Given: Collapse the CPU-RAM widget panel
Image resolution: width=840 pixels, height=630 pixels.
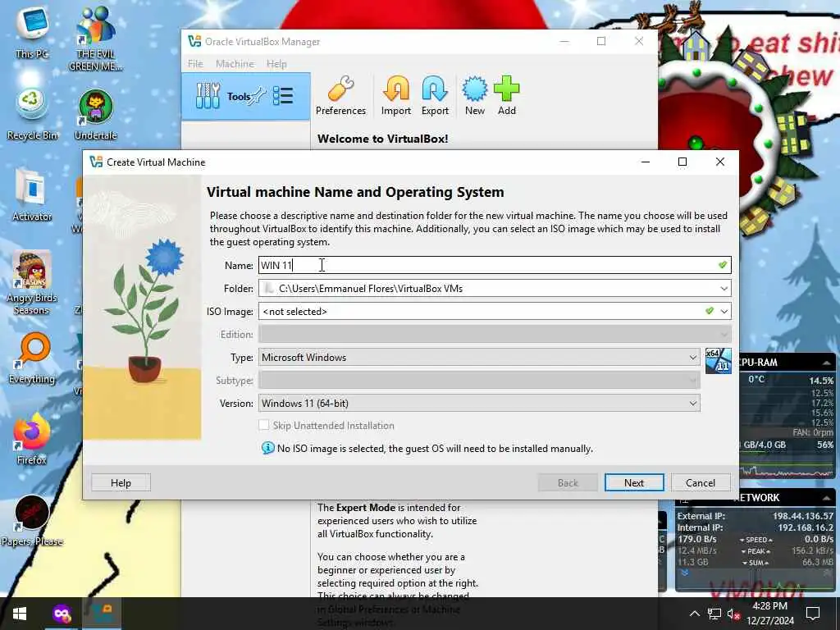Looking at the screenshot, I should pos(826,363).
